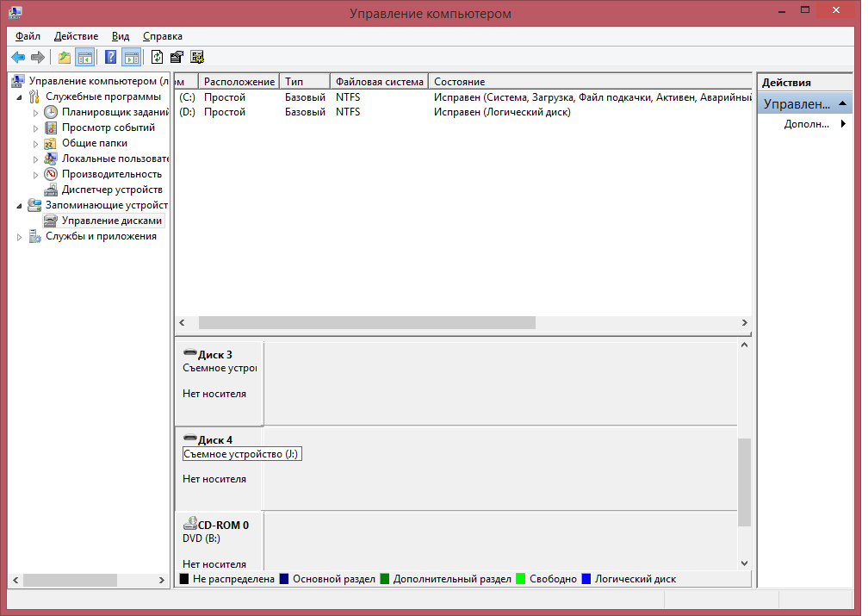Click the last toolbar icon for disk settings
This screenshot has height=616, width=868.
[x=197, y=58]
